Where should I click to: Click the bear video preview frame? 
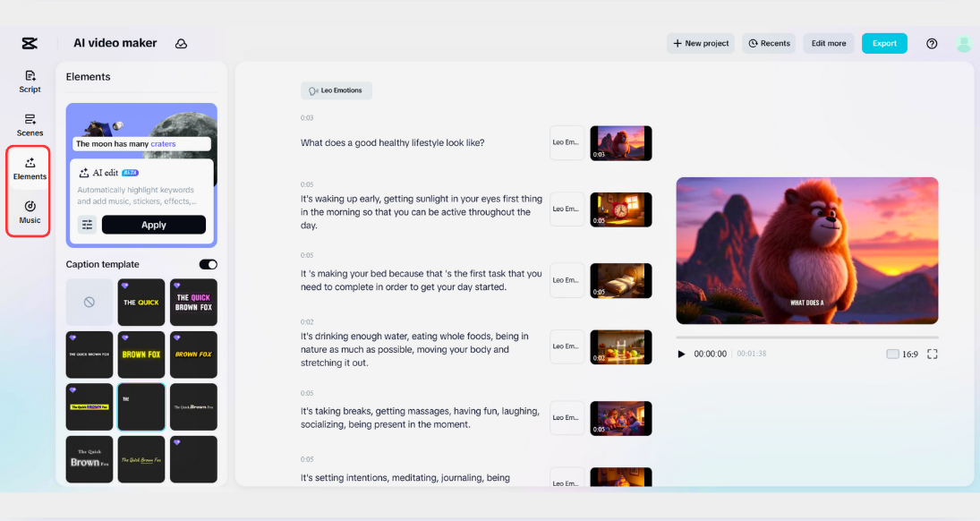(807, 251)
